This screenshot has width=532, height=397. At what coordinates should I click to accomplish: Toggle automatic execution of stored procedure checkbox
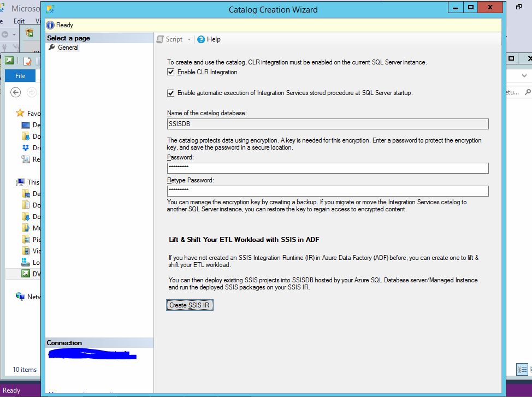point(170,93)
